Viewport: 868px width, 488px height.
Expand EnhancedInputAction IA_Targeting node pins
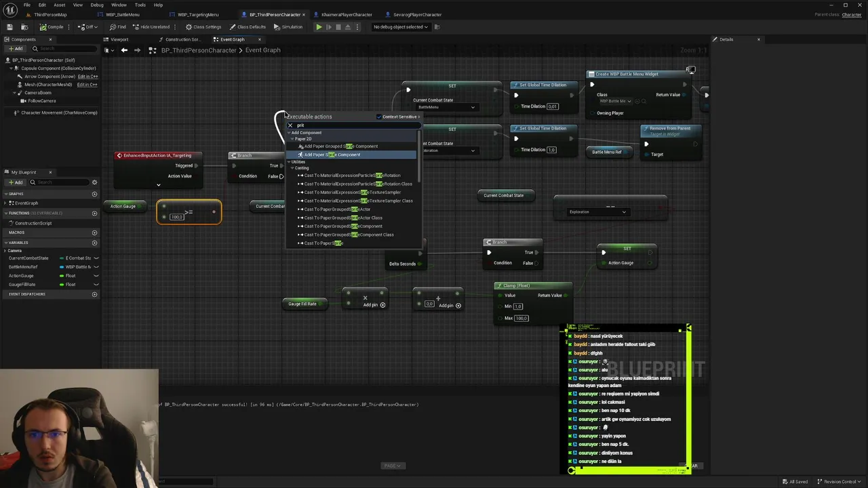(x=158, y=184)
